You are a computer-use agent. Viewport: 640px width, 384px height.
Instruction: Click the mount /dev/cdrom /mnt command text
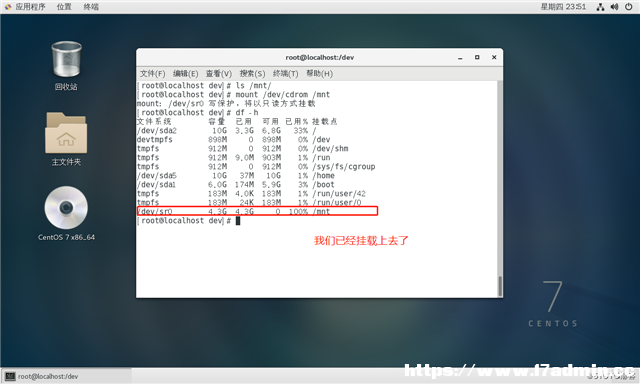(282, 95)
